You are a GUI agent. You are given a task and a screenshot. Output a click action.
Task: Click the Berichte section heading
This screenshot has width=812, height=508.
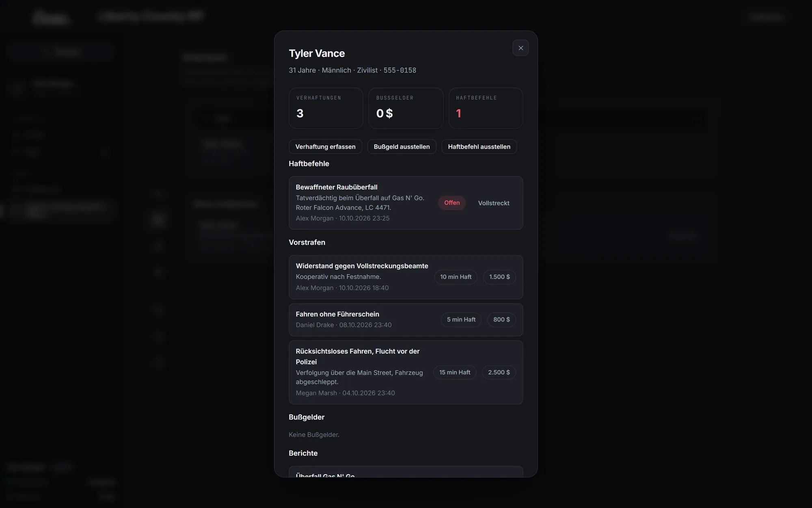pos(303,454)
